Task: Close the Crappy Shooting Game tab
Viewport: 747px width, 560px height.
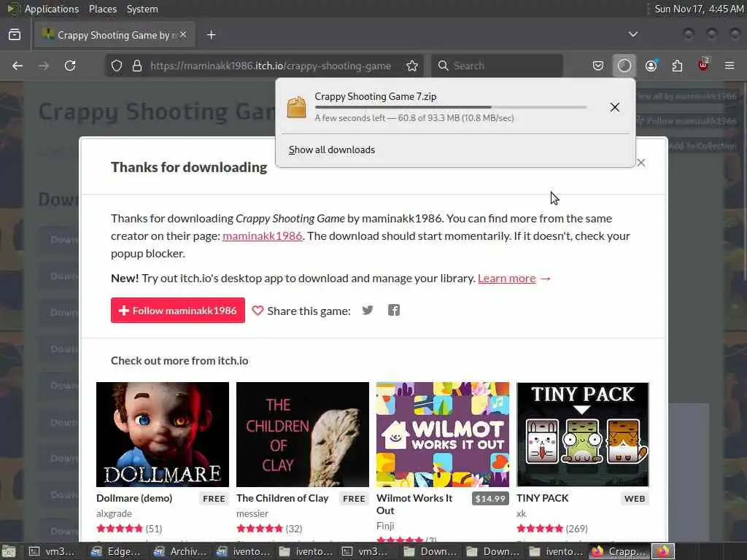Action: pos(183,35)
